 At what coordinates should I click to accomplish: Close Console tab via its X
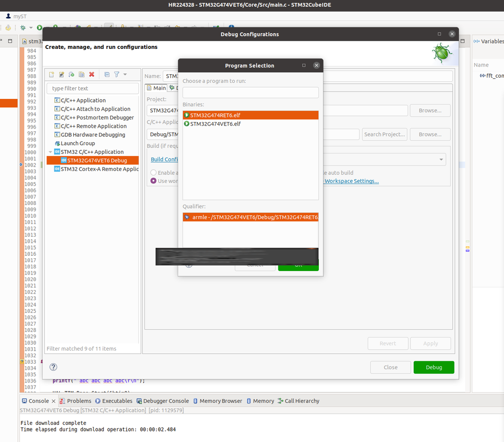(53, 401)
